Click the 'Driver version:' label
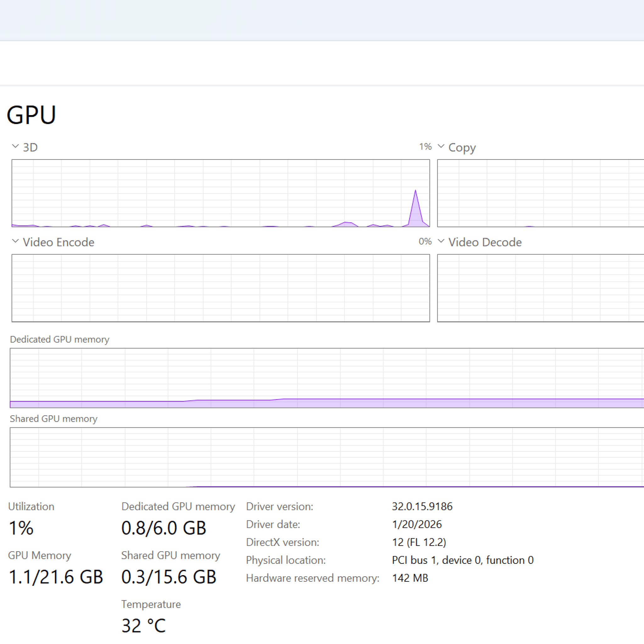Image resolution: width=644 pixels, height=644 pixels. (x=280, y=506)
